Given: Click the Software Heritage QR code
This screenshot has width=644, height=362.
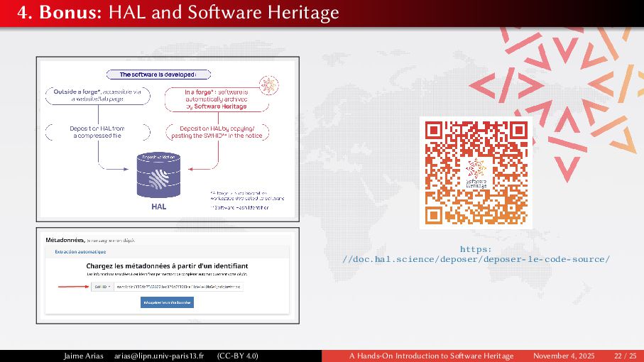Looking at the screenshot, I should click(x=476, y=172).
